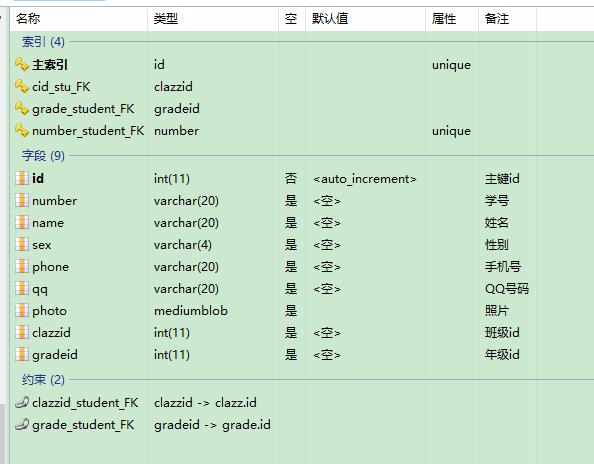Viewport: 594px width, 464px height.
Task: Click the column icon beside qq field
Action: pyautogui.click(x=22, y=288)
